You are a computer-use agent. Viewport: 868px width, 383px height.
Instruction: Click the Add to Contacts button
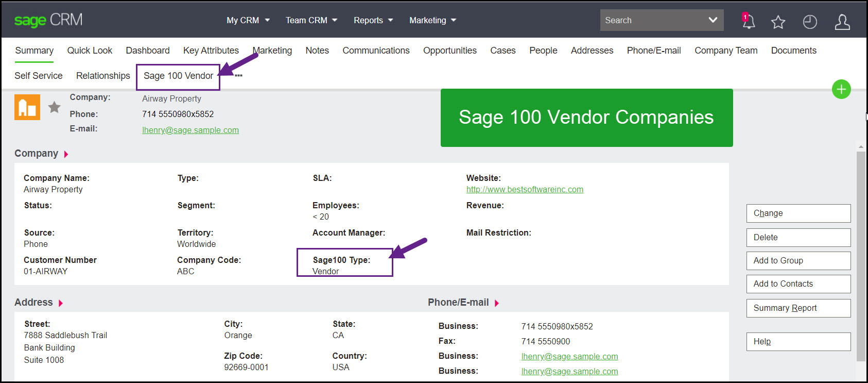click(x=798, y=284)
